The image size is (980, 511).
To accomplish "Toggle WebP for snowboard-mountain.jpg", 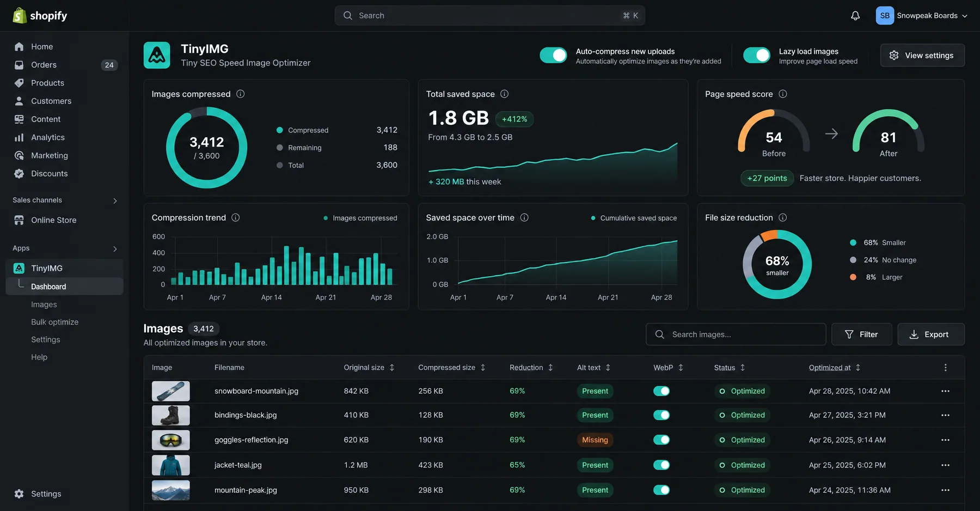I will click(x=661, y=391).
